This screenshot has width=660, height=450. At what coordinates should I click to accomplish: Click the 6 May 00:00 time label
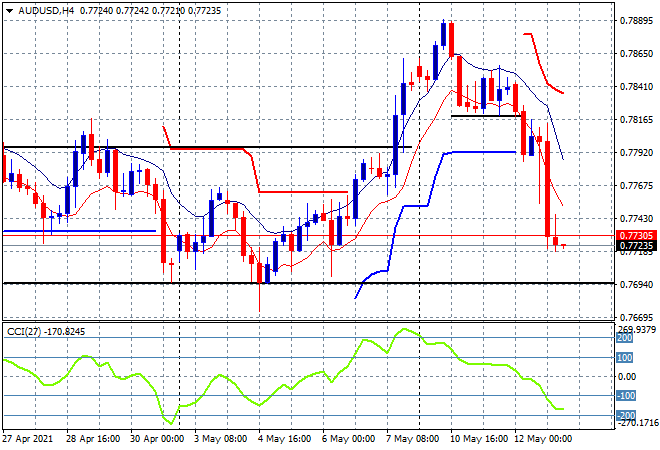click(349, 439)
